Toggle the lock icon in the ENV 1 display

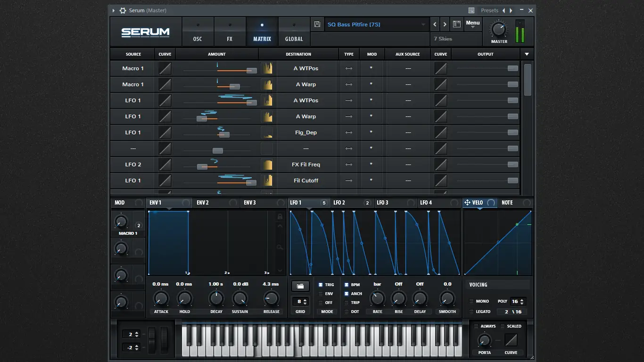(x=280, y=216)
